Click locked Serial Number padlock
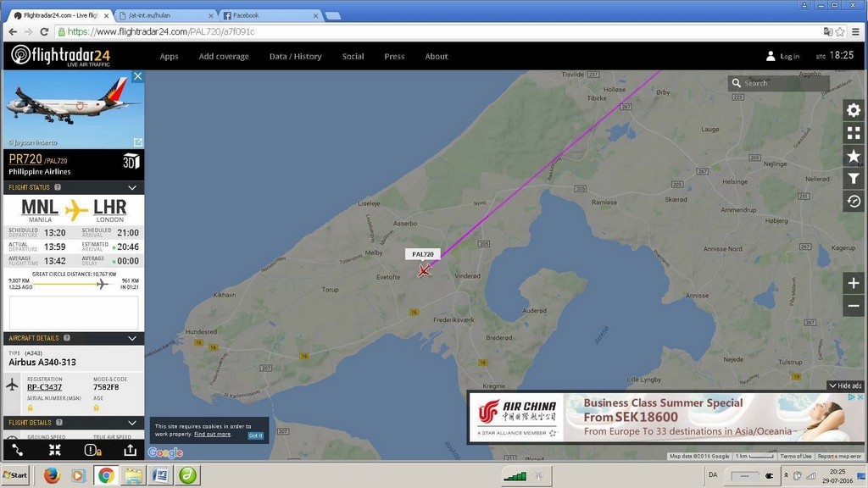The width and height of the screenshot is (868, 488). click(x=30, y=408)
